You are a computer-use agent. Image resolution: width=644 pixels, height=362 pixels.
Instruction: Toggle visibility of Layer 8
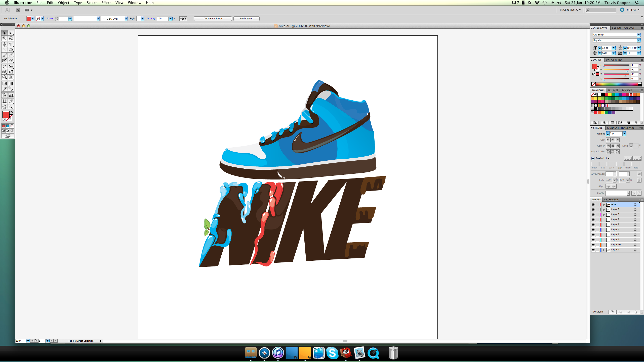click(x=593, y=209)
